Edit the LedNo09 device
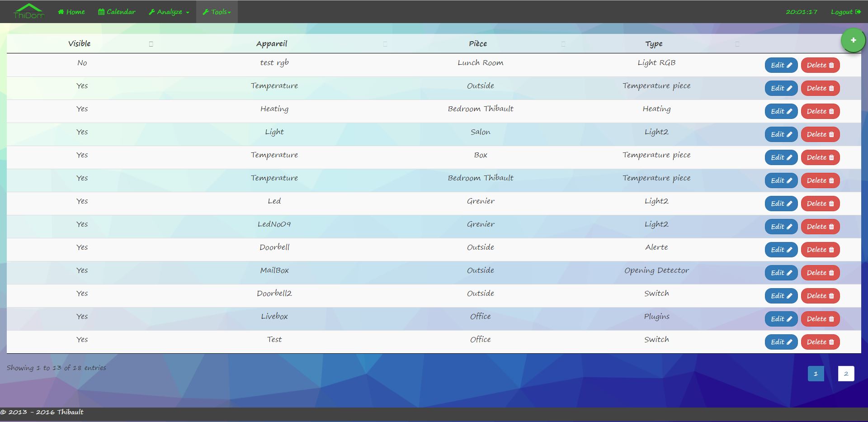The width and height of the screenshot is (868, 422). point(781,227)
